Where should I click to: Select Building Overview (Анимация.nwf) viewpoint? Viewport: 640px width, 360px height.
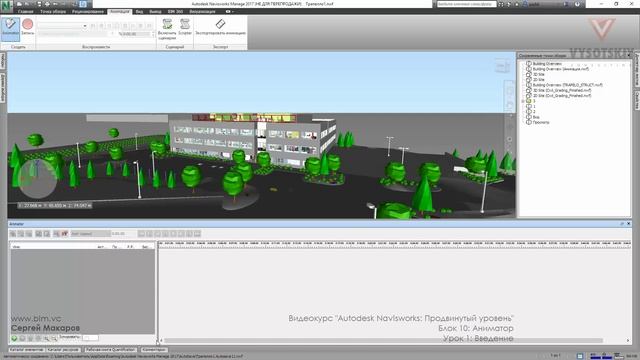coord(560,69)
